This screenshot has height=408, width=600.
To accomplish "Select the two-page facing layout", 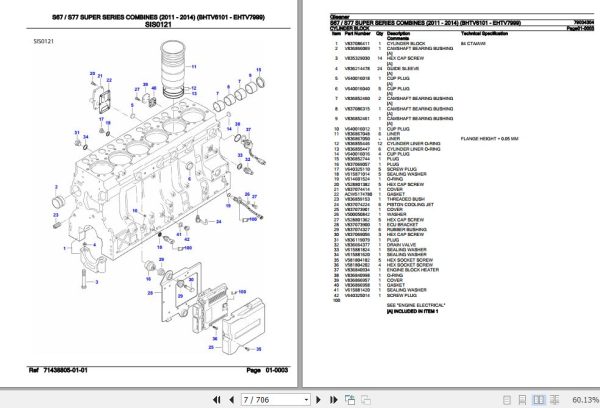I will 539,400.
